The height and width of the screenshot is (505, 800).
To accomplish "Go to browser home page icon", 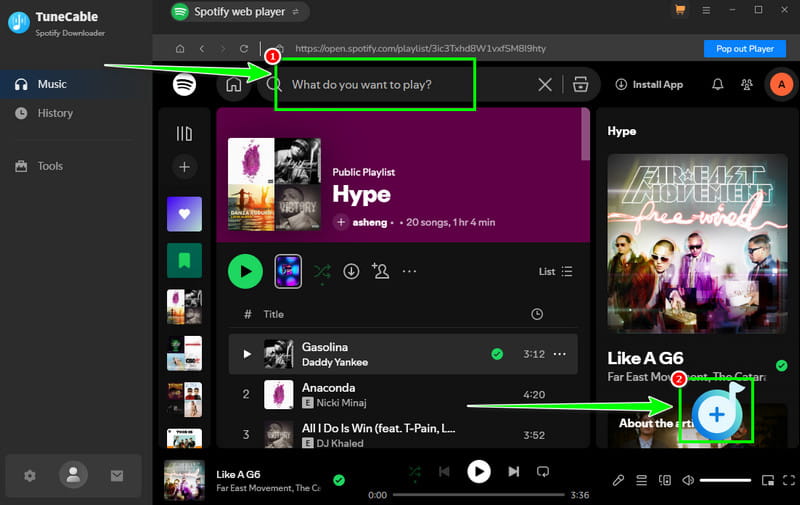I will [180, 48].
